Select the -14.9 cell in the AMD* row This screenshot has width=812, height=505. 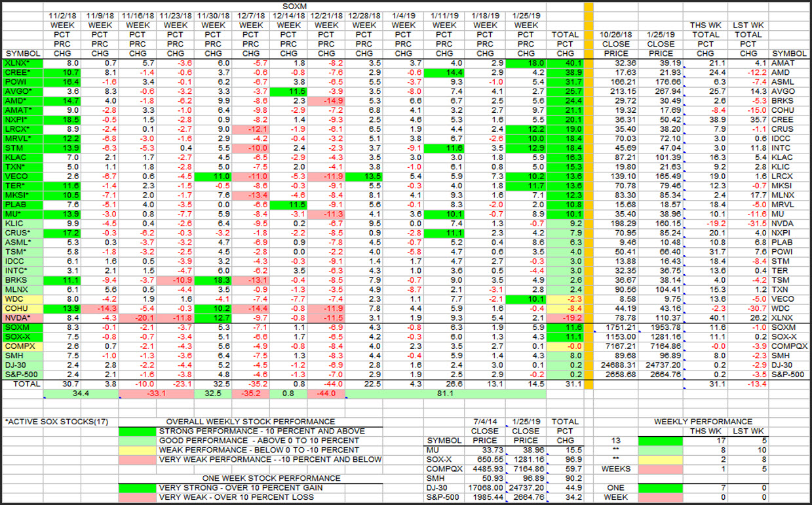coord(326,101)
